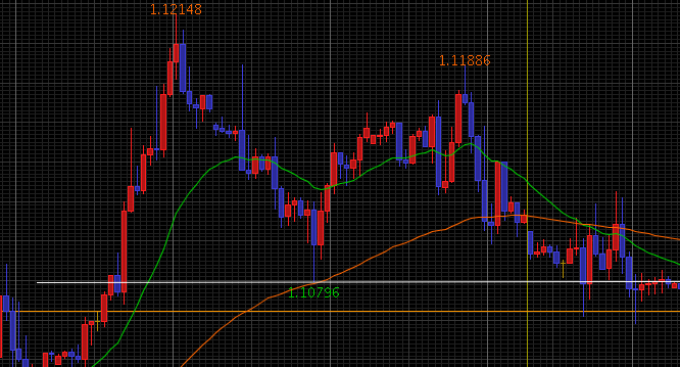The height and width of the screenshot is (367, 680).
Task: Select the orange horizontal price line
Action: pyautogui.click(x=340, y=311)
